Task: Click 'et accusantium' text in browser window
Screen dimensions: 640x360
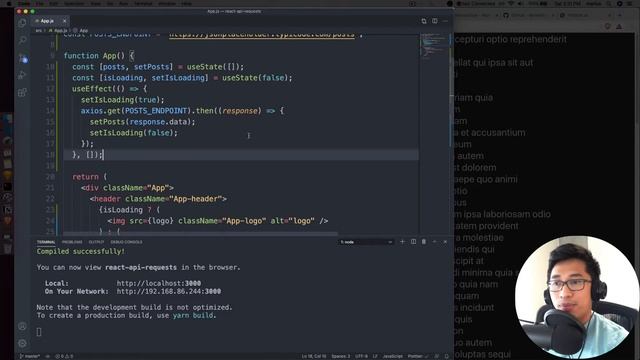Action: tap(493, 133)
